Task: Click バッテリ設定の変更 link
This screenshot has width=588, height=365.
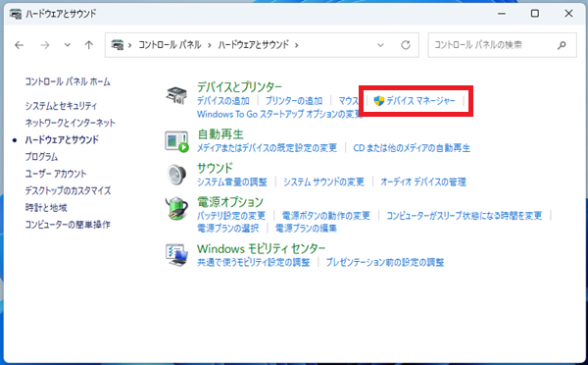Action: pyautogui.click(x=231, y=216)
